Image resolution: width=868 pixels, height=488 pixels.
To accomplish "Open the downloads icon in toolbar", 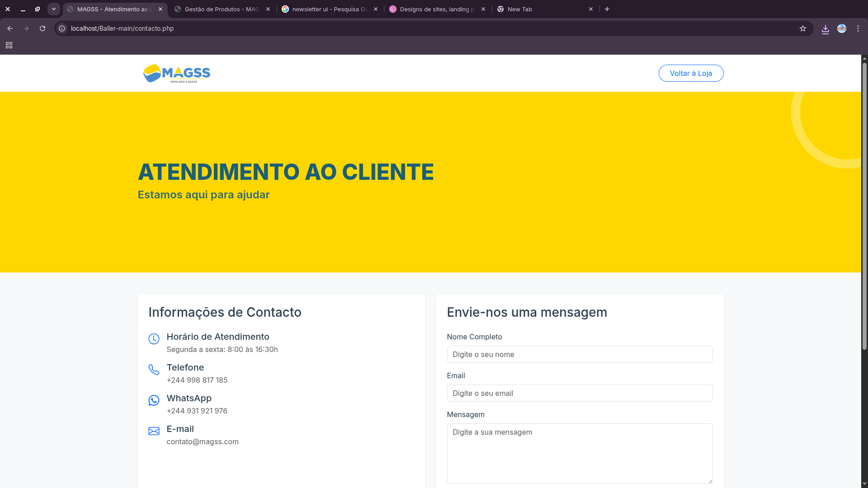I will (x=826, y=29).
